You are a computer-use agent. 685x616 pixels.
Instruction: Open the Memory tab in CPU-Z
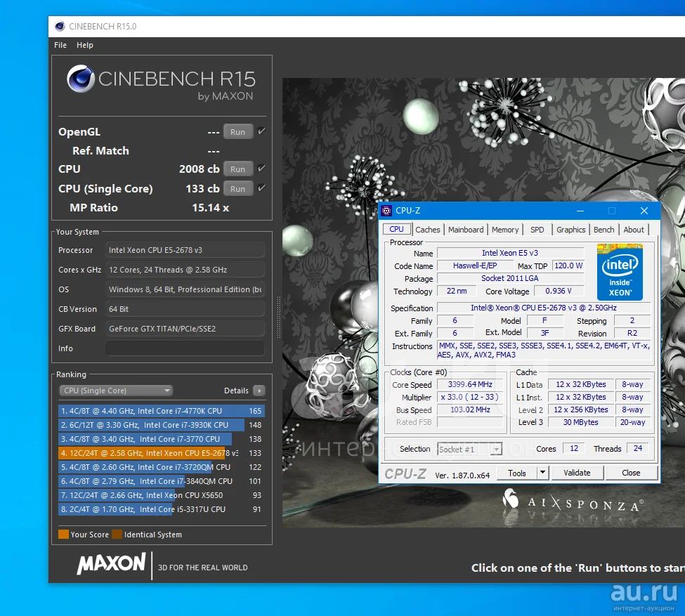505,230
